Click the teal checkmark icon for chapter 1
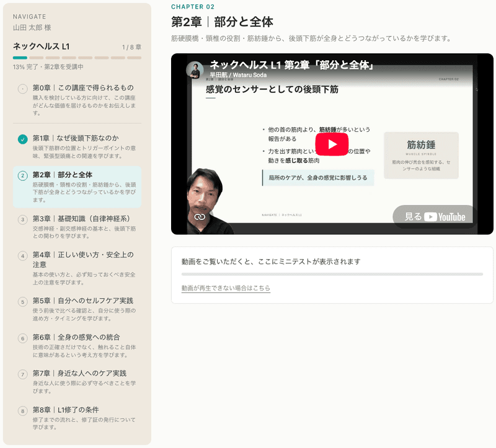The image size is (496, 448). point(22,139)
